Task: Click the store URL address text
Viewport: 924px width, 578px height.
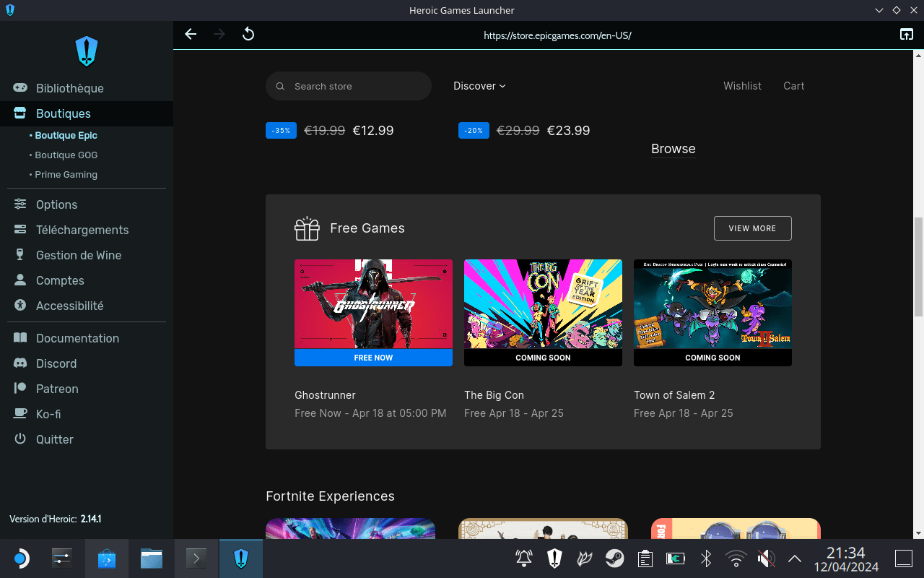Action: (x=557, y=35)
